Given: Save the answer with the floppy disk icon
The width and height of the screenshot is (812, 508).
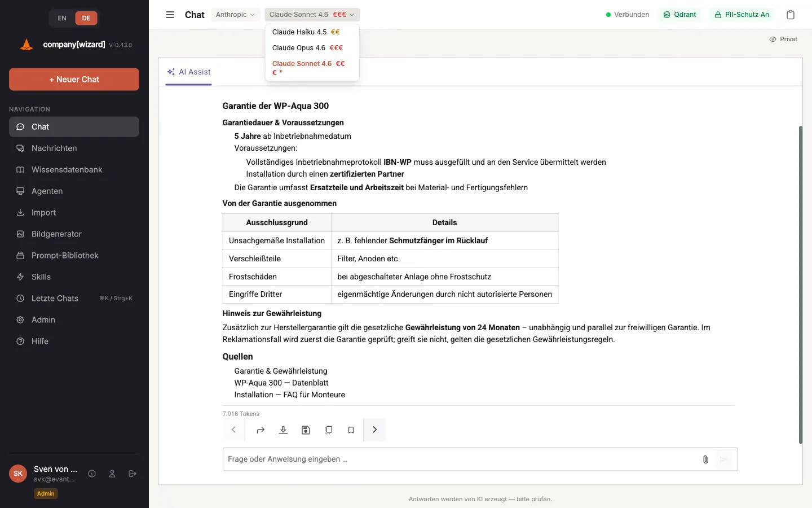Looking at the screenshot, I should 306,430.
